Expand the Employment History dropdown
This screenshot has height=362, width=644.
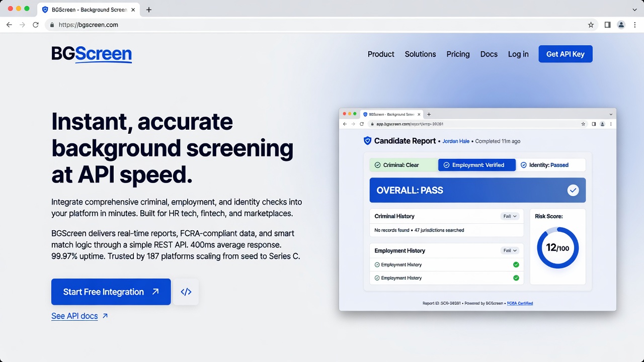[x=510, y=250]
